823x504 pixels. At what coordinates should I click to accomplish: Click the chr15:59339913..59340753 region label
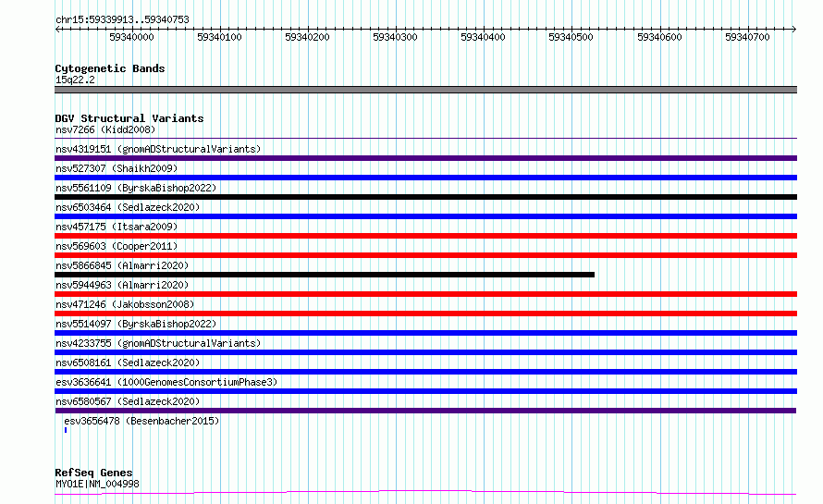click(x=122, y=19)
